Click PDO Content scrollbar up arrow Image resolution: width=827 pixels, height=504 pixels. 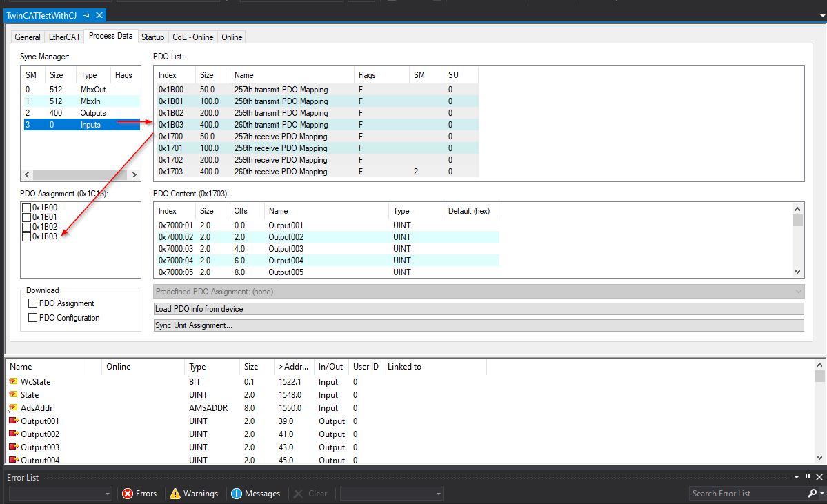click(x=797, y=209)
